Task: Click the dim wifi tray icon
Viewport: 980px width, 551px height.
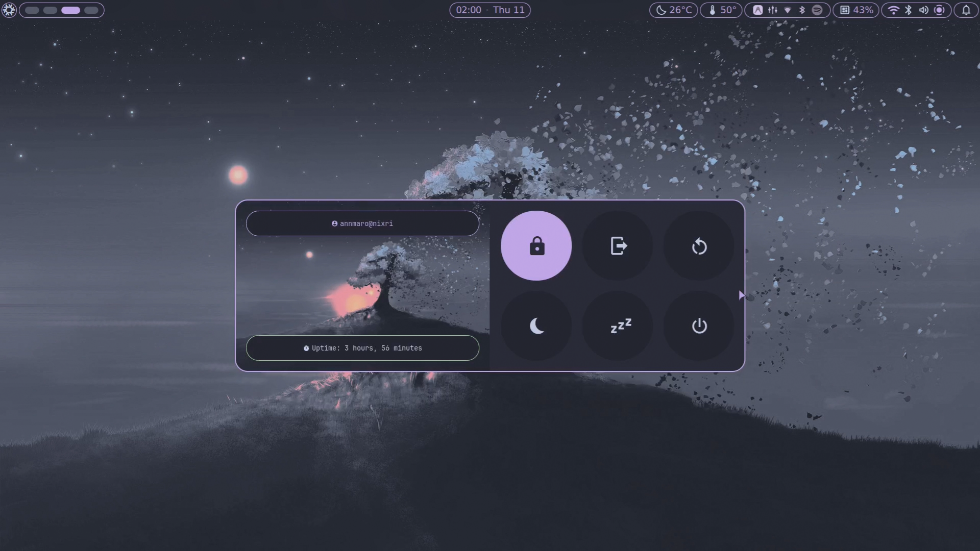Action: tap(788, 10)
